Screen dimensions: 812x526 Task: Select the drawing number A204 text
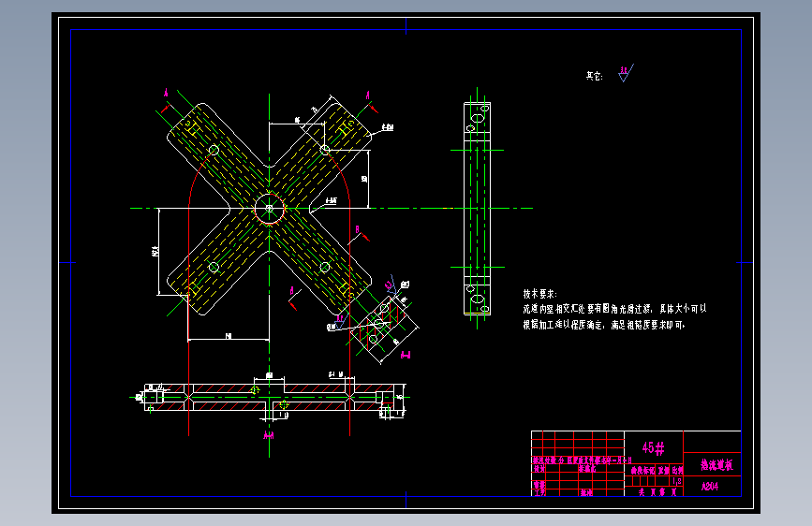[710, 487]
